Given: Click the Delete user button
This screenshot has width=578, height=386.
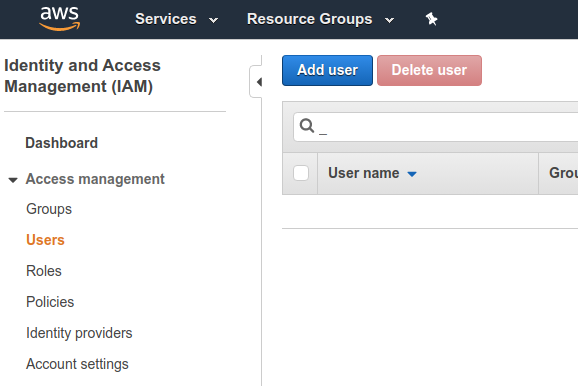Looking at the screenshot, I should [429, 70].
